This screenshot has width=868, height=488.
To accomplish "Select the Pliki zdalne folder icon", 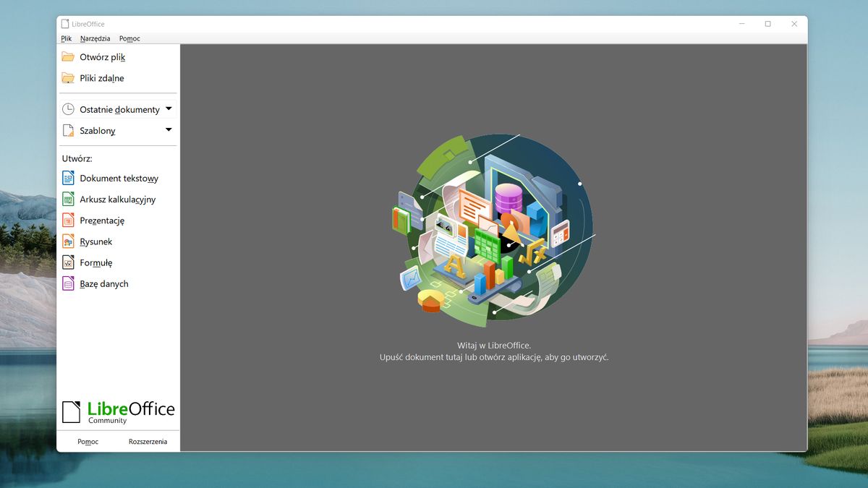I will (69, 77).
